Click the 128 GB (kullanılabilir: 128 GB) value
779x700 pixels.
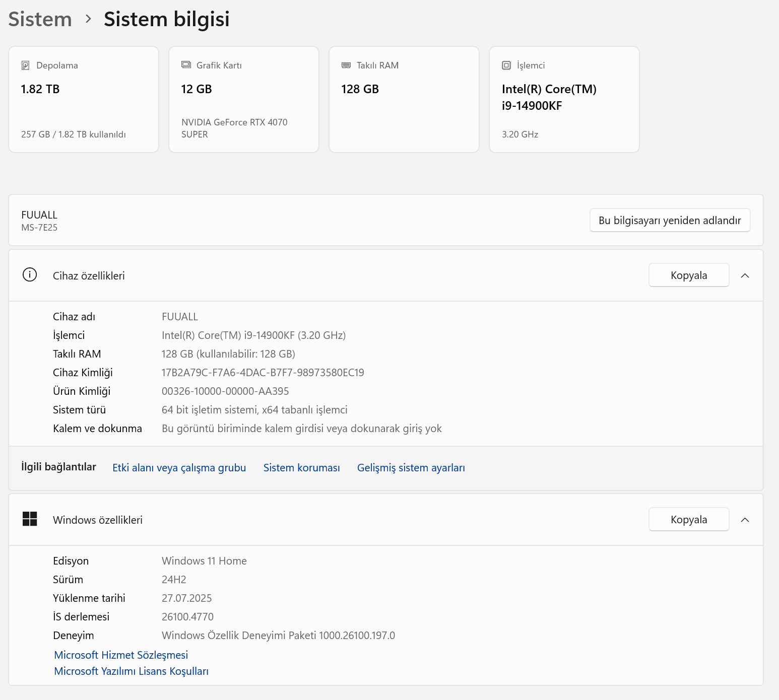(x=228, y=354)
